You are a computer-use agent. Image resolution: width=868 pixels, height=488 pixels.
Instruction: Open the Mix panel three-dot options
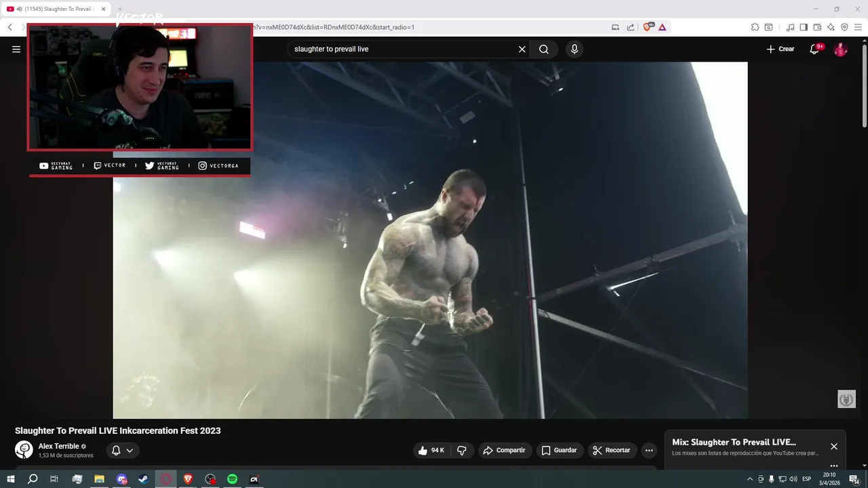coord(834,466)
